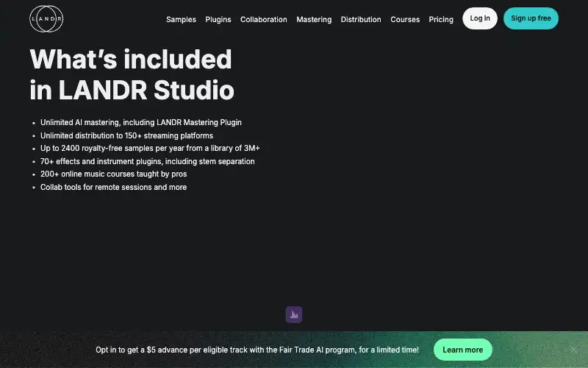Viewport: 588px width, 368px height.
Task: Click the Log in button
Action: (x=480, y=18)
